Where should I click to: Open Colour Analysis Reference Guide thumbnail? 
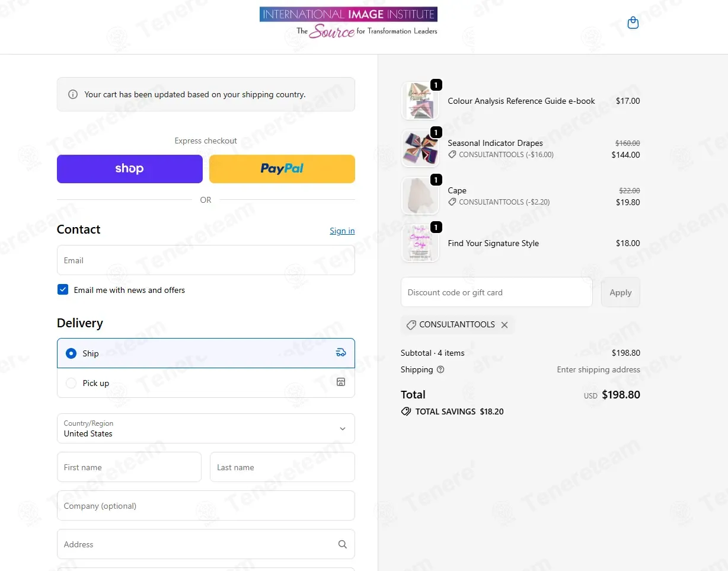click(420, 101)
